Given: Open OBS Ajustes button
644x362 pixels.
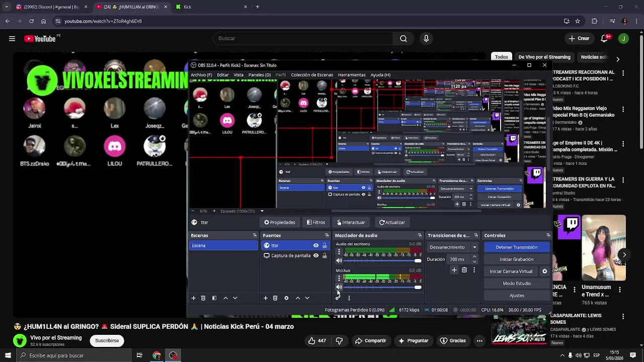Looking at the screenshot, I should 517,296.
